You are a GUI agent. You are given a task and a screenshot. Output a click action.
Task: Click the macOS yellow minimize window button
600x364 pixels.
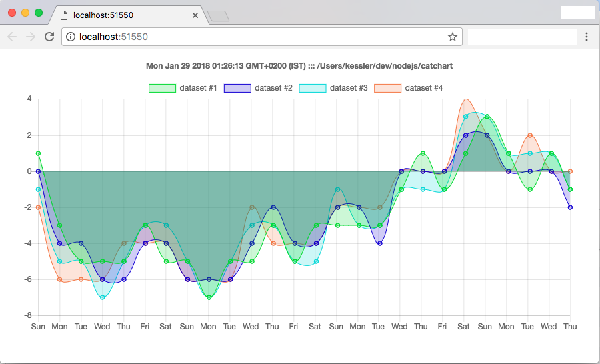click(x=25, y=13)
